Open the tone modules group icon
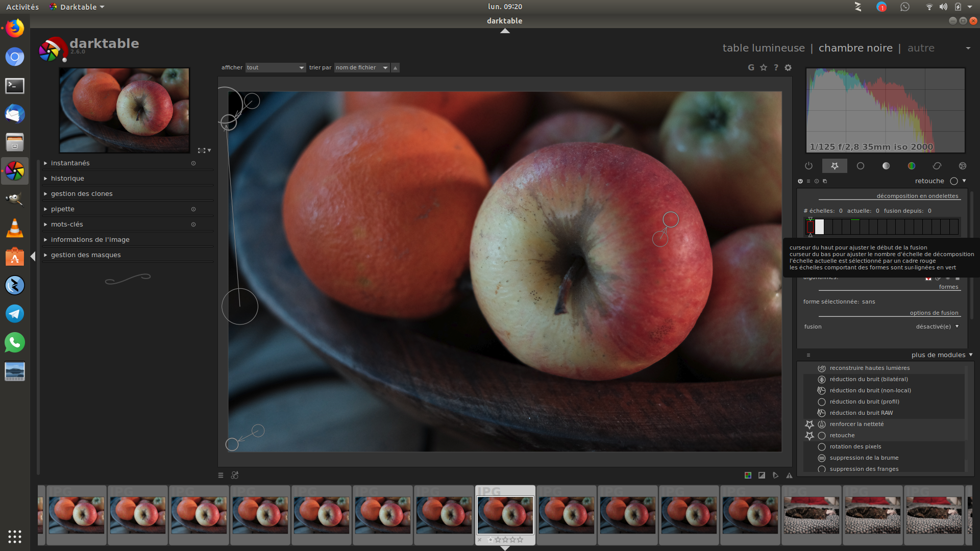980x551 pixels. [x=886, y=166]
